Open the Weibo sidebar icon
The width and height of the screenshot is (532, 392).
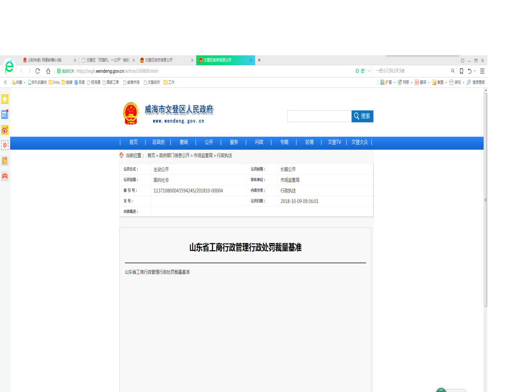coord(5,130)
